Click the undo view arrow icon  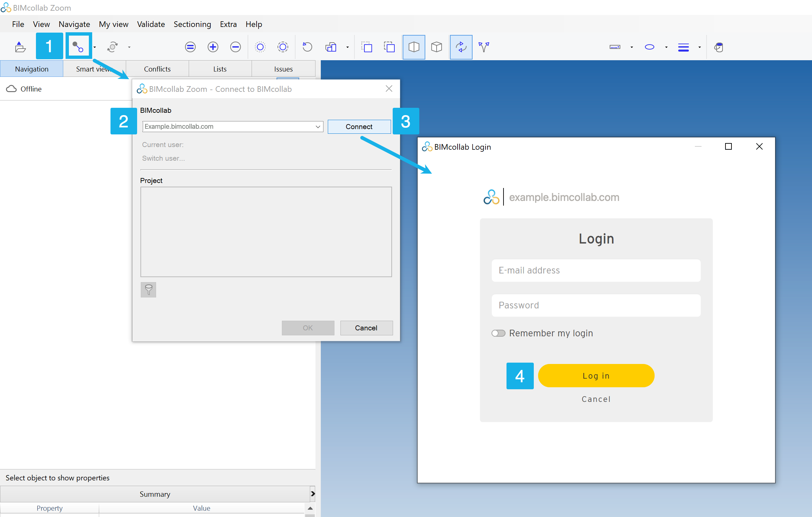coord(307,47)
